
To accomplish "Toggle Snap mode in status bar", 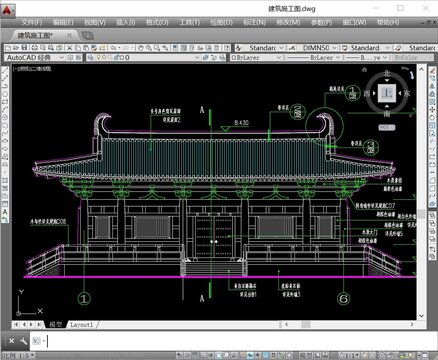I will coord(187,355).
